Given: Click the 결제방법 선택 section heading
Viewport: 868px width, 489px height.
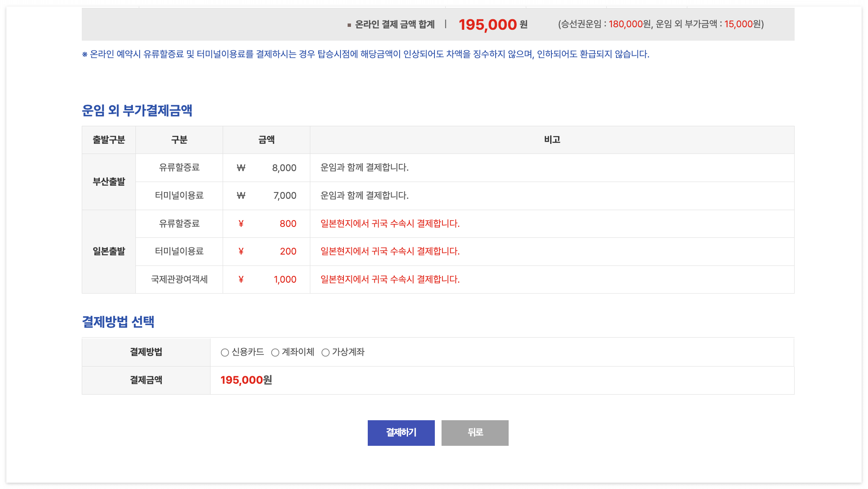Looking at the screenshot, I should pyautogui.click(x=119, y=322).
